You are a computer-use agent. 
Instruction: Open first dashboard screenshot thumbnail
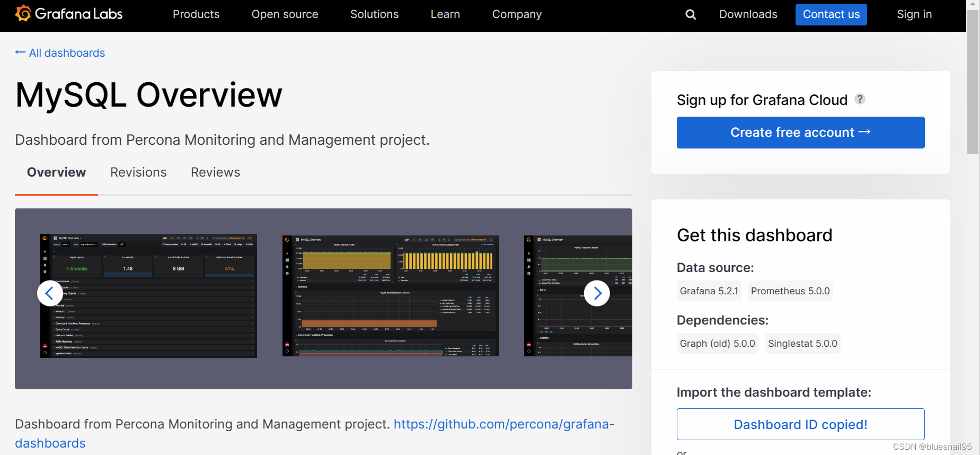(148, 296)
